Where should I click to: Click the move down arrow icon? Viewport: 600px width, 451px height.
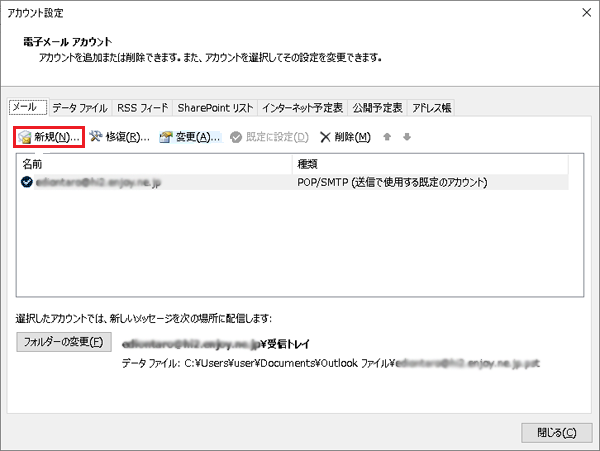pos(407,137)
